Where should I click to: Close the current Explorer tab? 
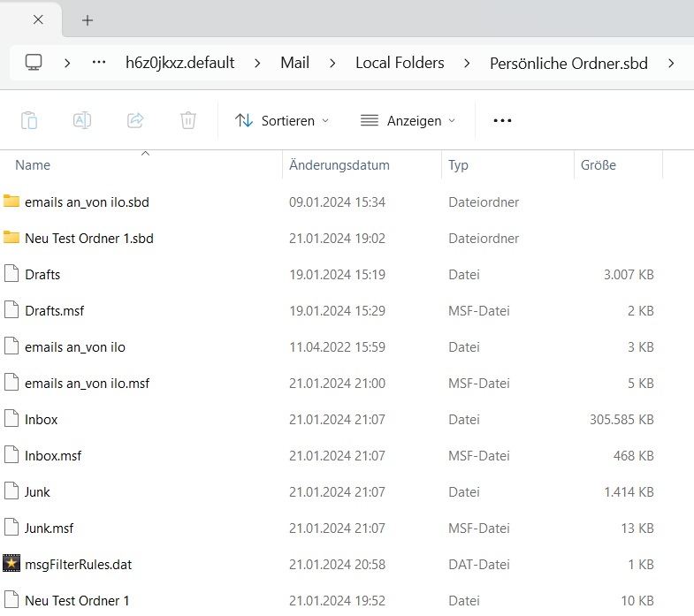point(38,20)
